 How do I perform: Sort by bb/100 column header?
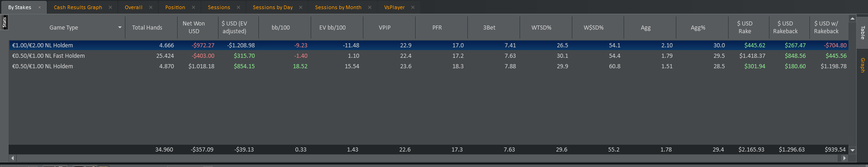point(281,28)
